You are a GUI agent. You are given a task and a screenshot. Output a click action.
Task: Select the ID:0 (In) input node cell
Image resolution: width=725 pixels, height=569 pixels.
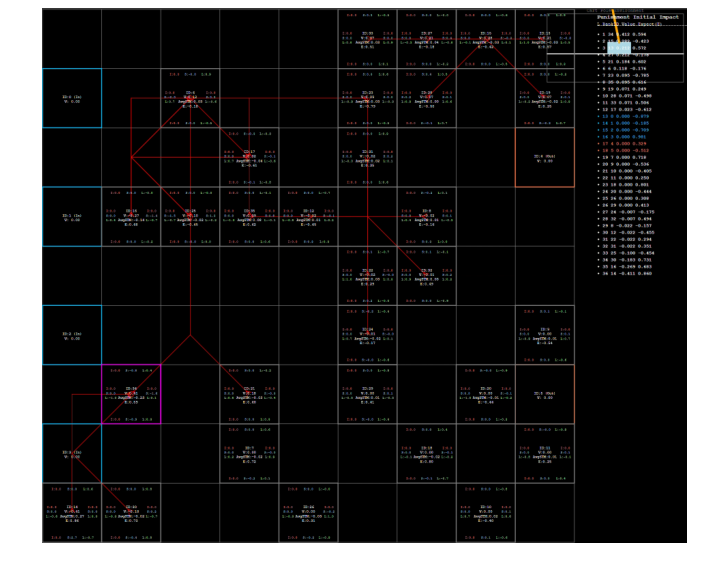coord(71,98)
